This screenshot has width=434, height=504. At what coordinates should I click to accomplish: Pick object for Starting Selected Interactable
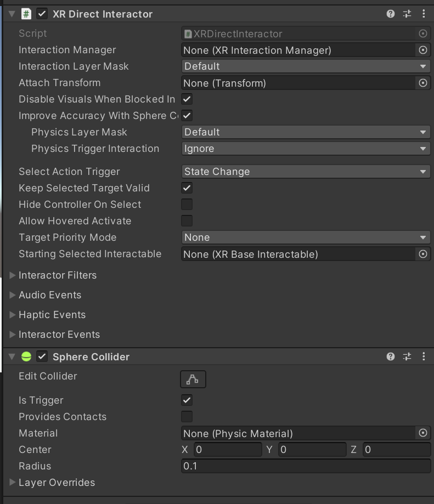tap(423, 254)
